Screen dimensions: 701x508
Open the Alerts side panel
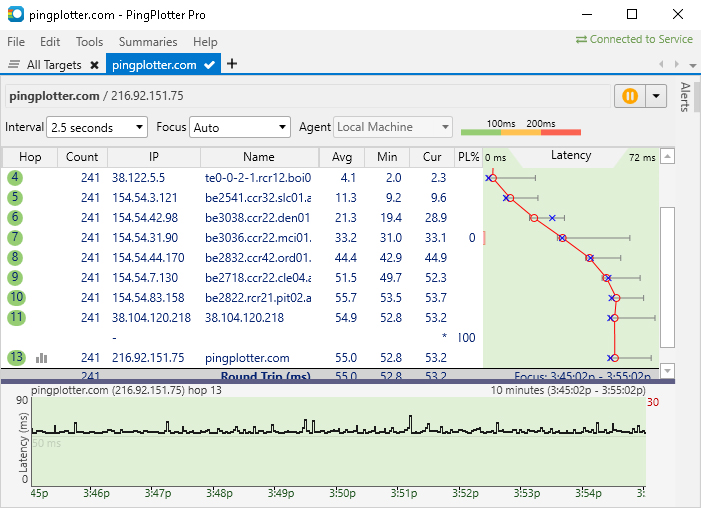tap(685, 98)
